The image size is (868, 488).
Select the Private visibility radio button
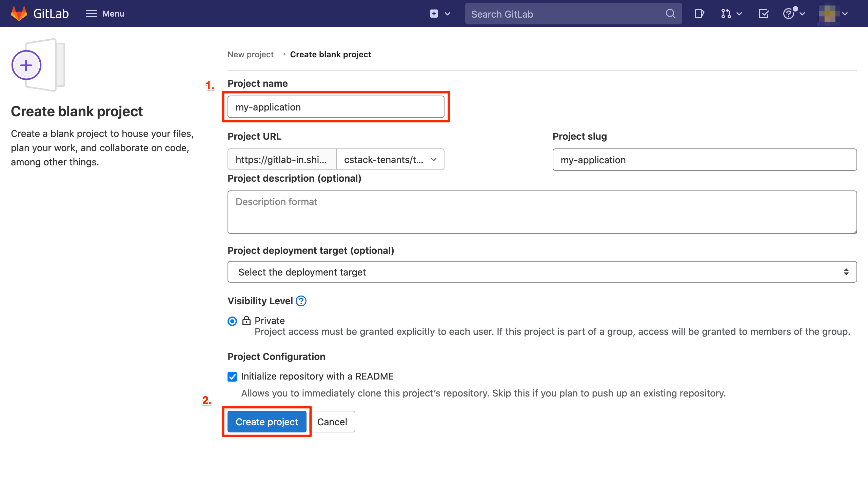(232, 321)
